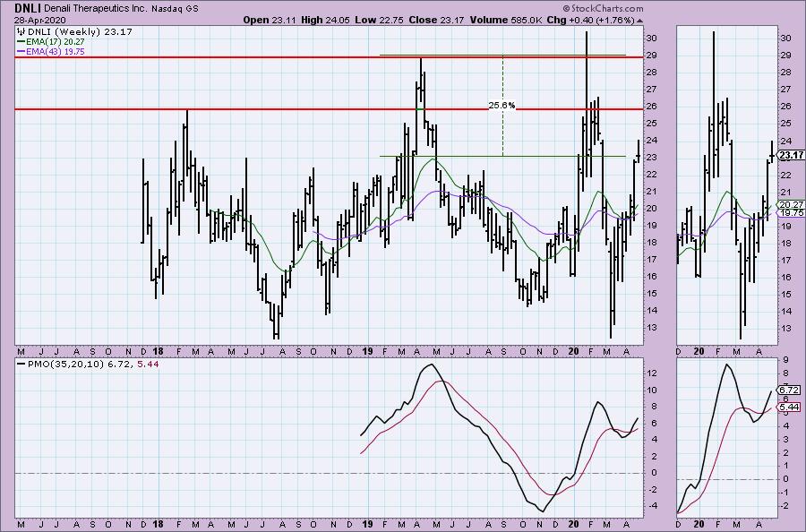Click the 23.17 last-price tag on right axis
The width and height of the screenshot is (806, 532).
pyautogui.click(x=792, y=155)
